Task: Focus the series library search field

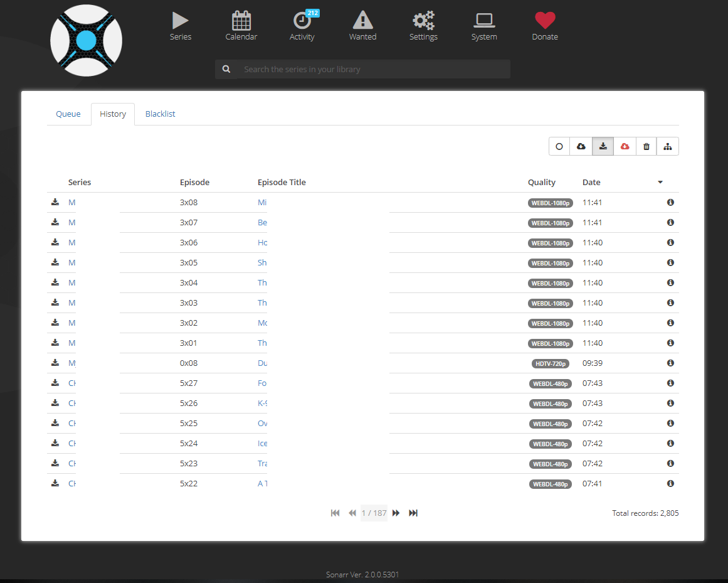Action: pyautogui.click(x=374, y=69)
